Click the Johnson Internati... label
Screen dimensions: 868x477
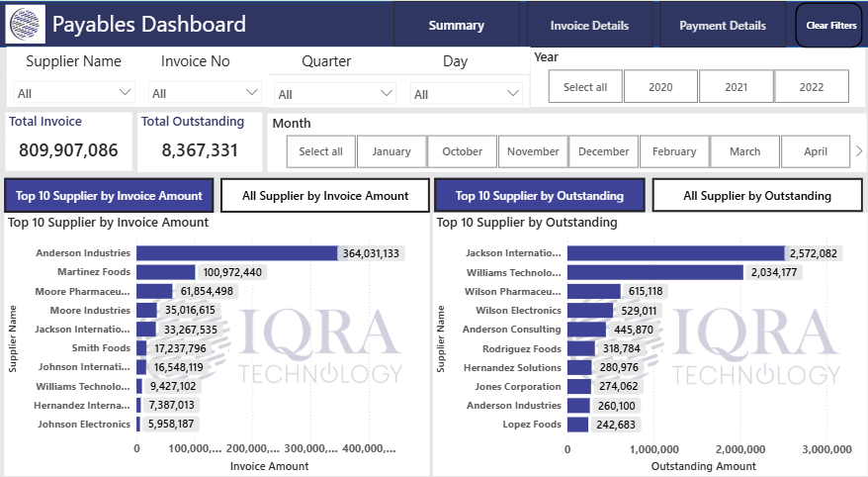click(84, 367)
